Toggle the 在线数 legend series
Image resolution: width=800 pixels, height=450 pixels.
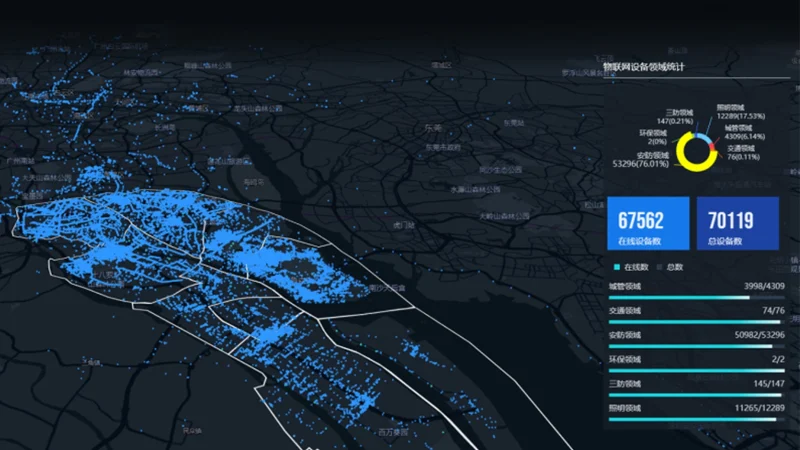click(631, 267)
